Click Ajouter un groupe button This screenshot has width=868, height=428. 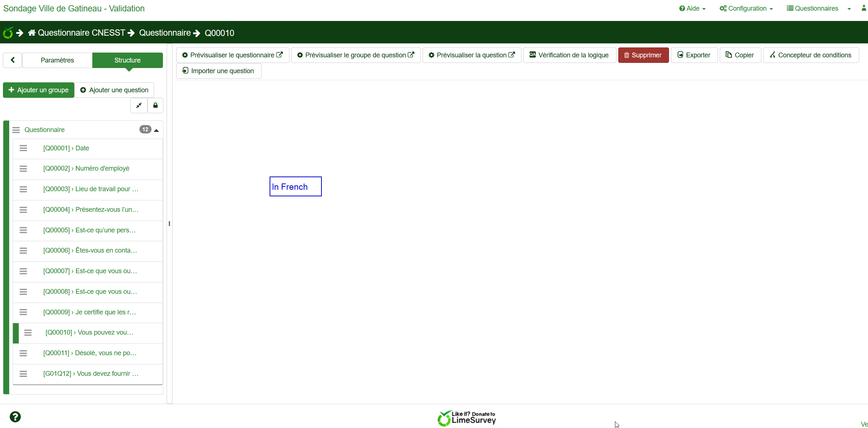[x=39, y=90]
